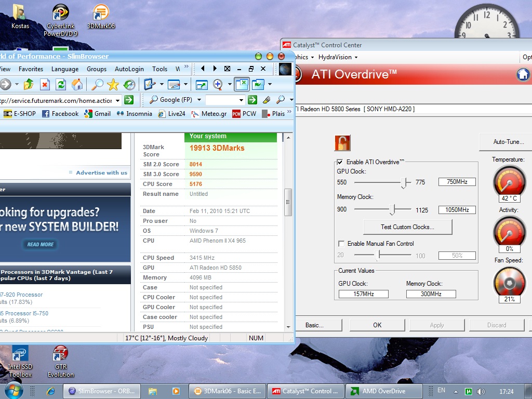Open the E-SHOP favorite link
This screenshot has height=399, width=532.
(20, 114)
